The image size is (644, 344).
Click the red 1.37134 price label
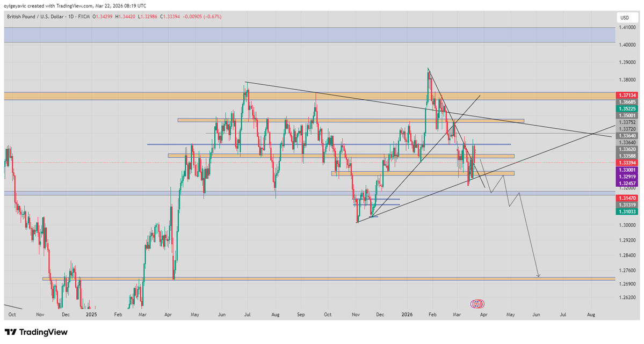(627, 95)
